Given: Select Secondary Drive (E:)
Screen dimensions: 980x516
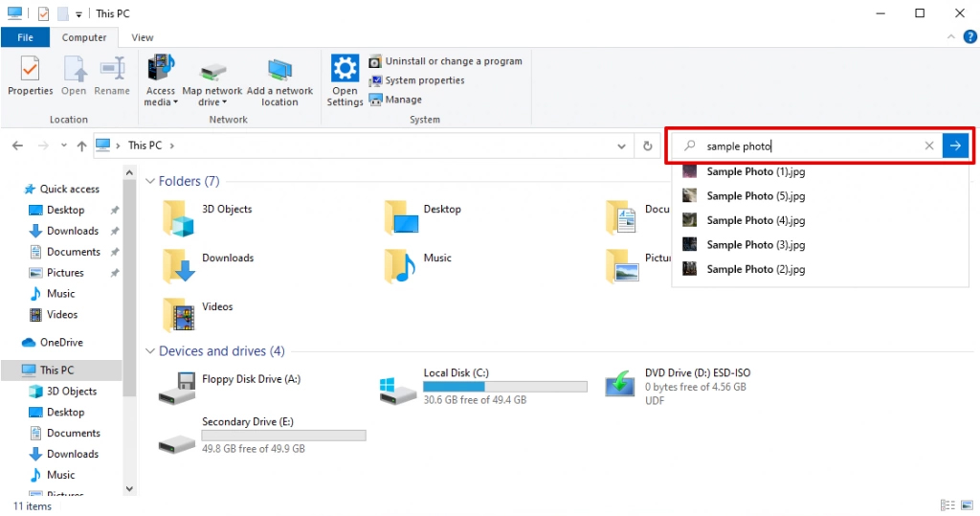Looking at the screenshot, I should click(x=262, y=435).
